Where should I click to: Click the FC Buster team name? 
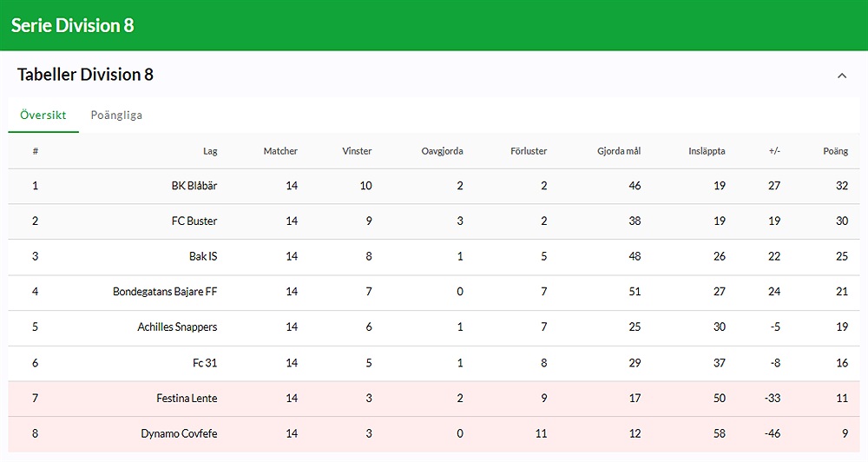194,221
